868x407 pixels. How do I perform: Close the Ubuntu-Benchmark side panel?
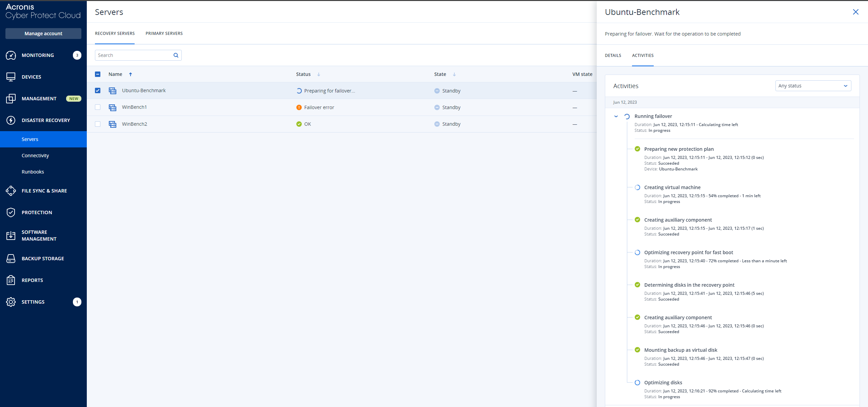point(856,12)
